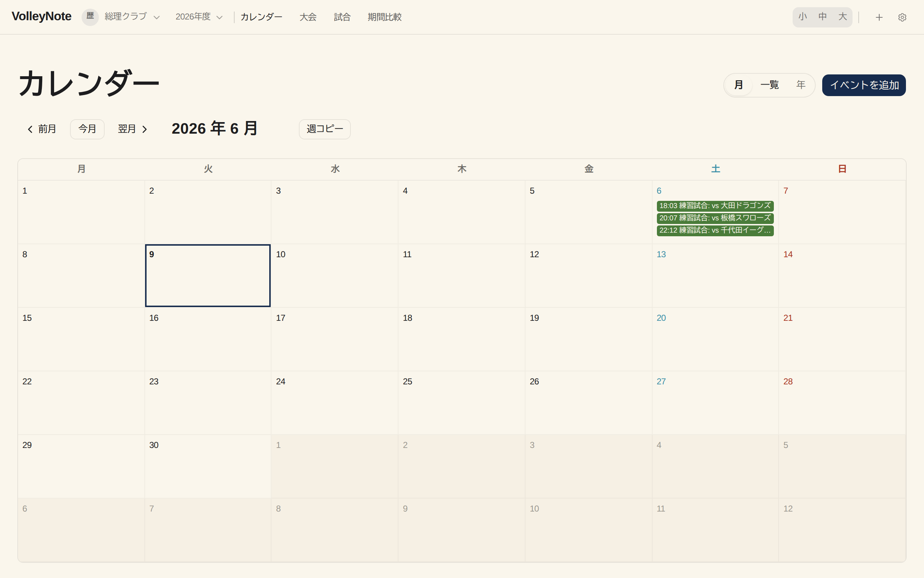Click the plus icon in top bar
The height and width of the screenshot is (578, 924).
click(x=879, y=17)
